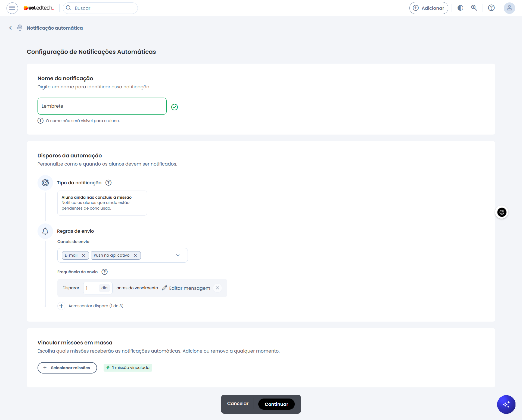Screen dimensions: 522x420
Task: Click help icon beside Tipo da notificação
Action: (x=108, y=183)
